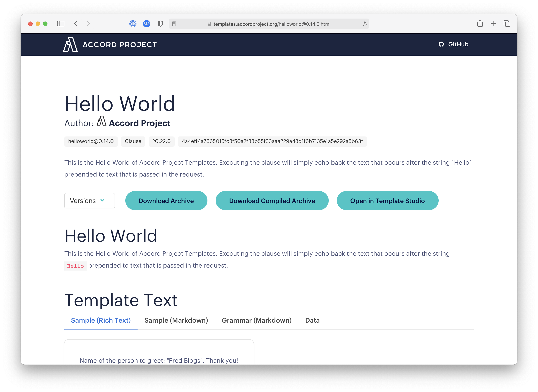Maximize the window with green button
The width and height of the screenshot is (538, 392).
click(x=45, y=24)
